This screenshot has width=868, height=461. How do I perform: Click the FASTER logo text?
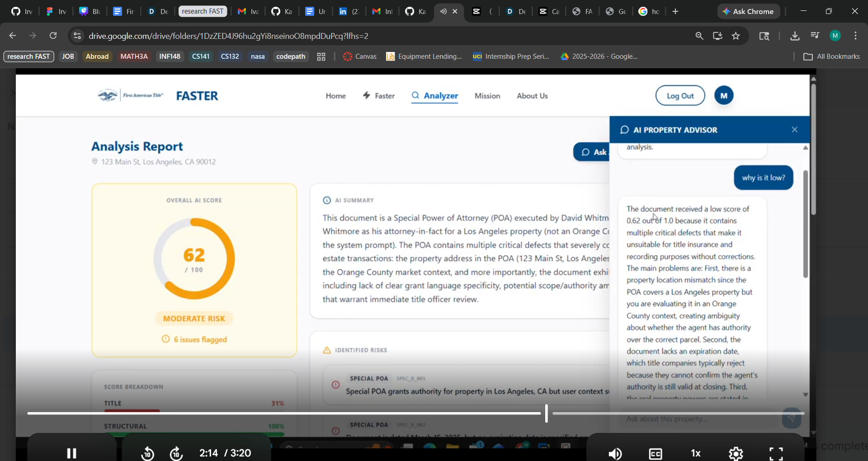coord(197,96)
